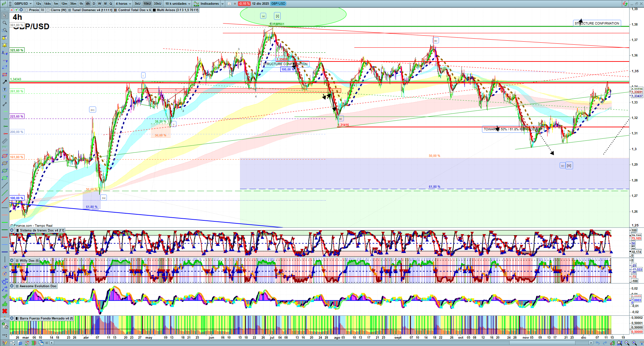
Task: Select the 35kU units button
Action: (x=157, y=4)
